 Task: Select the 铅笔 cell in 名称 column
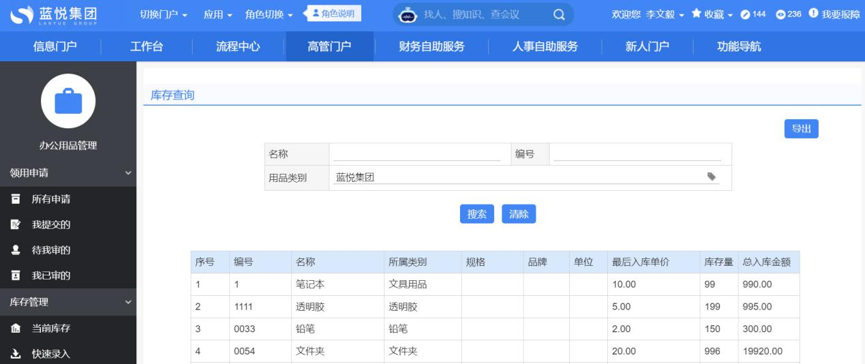click(x=338, y=329)
